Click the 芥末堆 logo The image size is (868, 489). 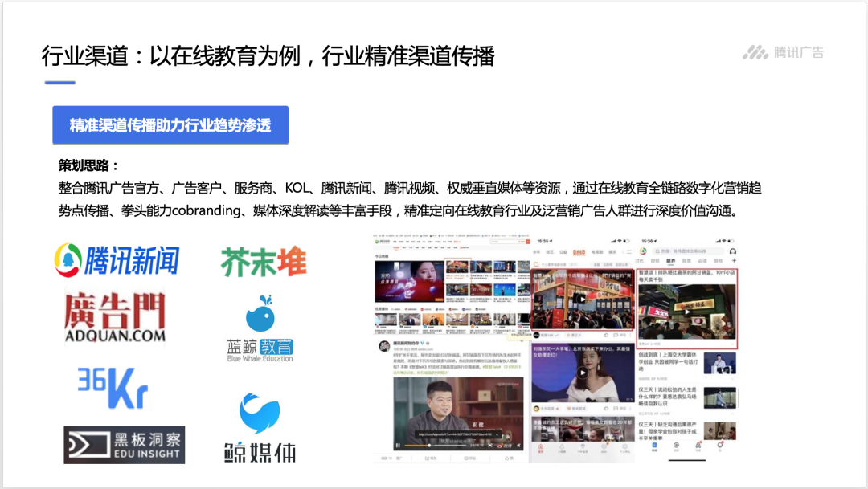(x=264, y=261)
